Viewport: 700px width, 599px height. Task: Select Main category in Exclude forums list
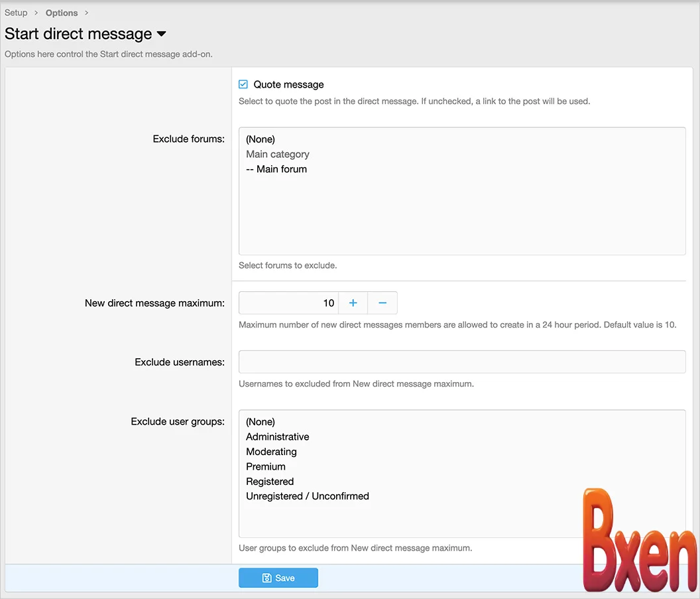click(x=278, y=154)
